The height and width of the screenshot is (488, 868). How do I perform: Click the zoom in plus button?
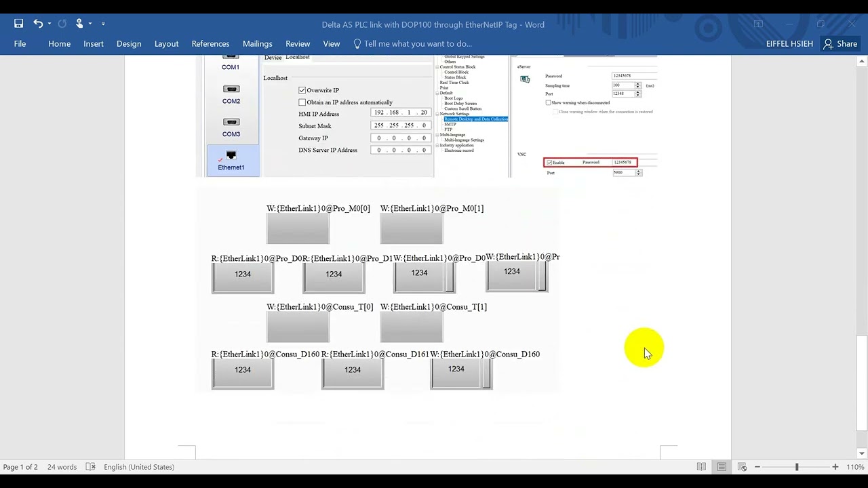pos(835,467)
